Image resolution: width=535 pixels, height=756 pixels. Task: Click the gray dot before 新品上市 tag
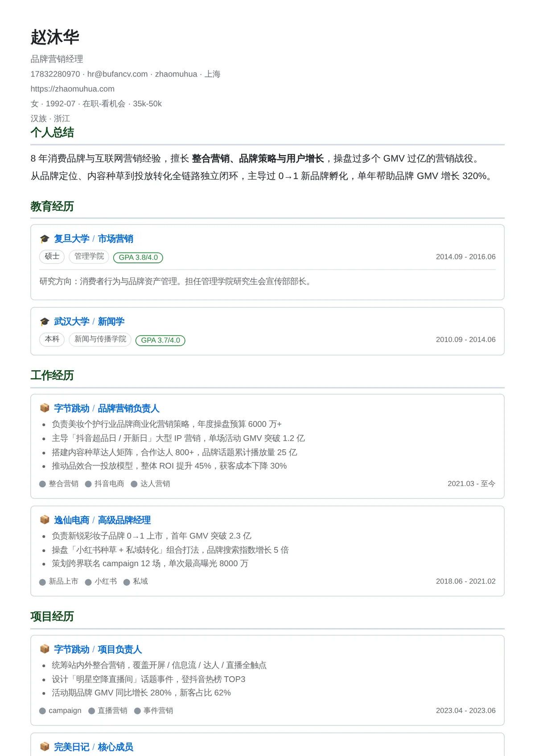pyautogui.click(x=43, y=582)
